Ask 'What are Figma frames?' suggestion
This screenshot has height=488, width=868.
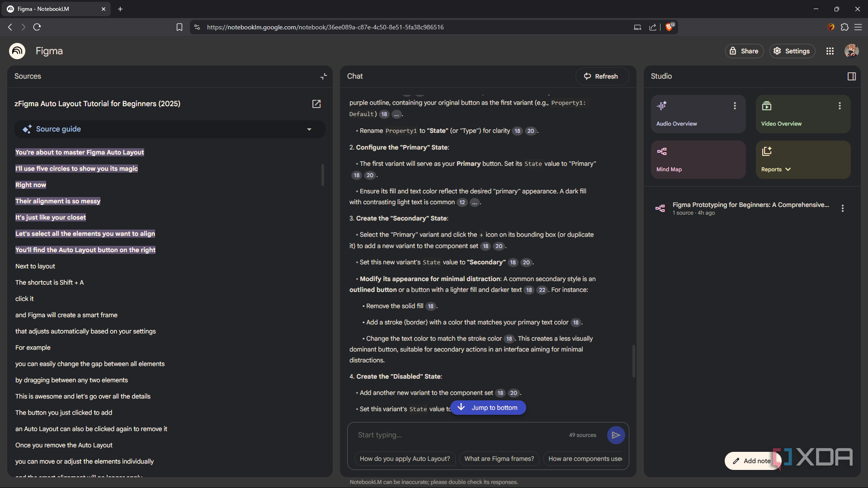coord(499,459)
